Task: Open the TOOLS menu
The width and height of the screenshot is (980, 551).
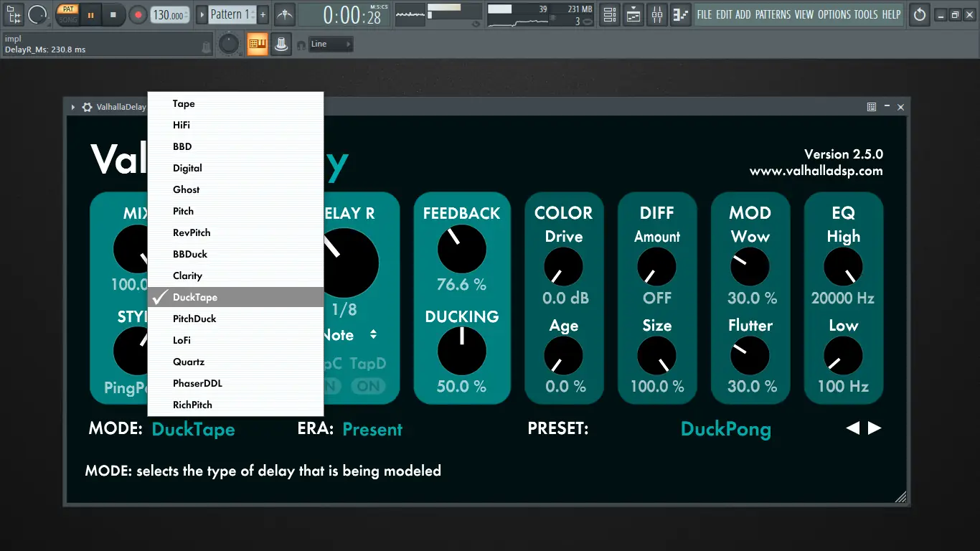Action: [866, 14]
